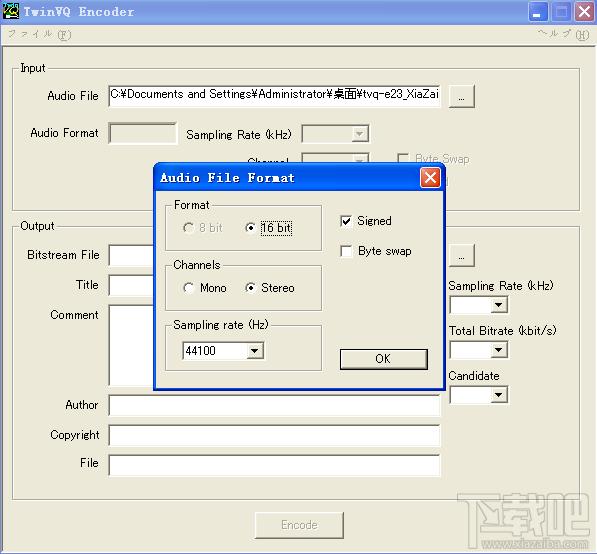Click the TwinVQ Encoder title bar app icon

point(10,11)
